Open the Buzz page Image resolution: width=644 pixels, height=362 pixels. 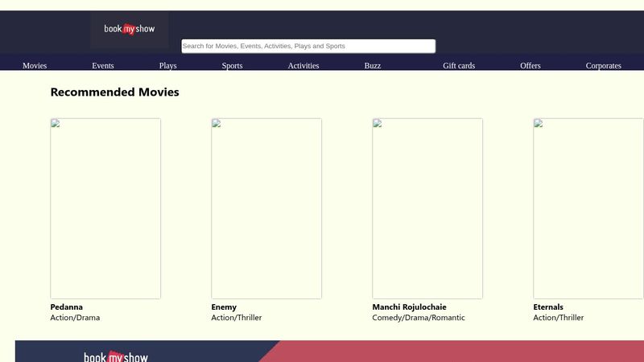point(372,66)
